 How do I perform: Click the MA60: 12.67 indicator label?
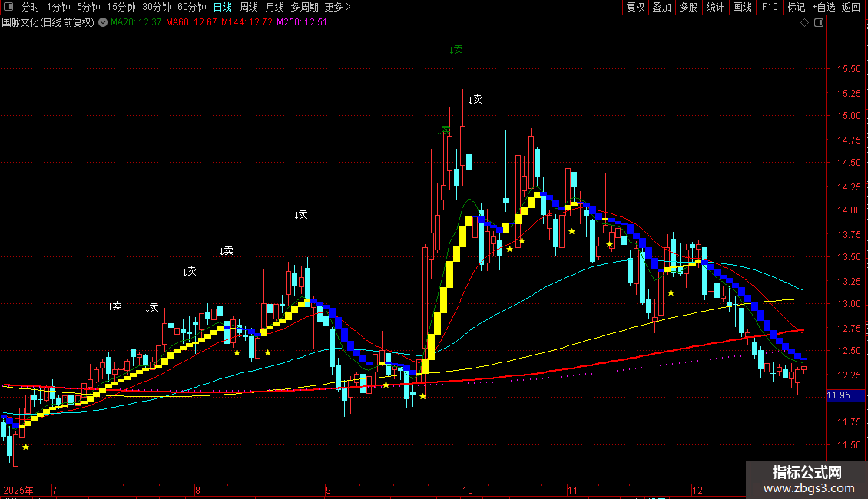point(191,23)
